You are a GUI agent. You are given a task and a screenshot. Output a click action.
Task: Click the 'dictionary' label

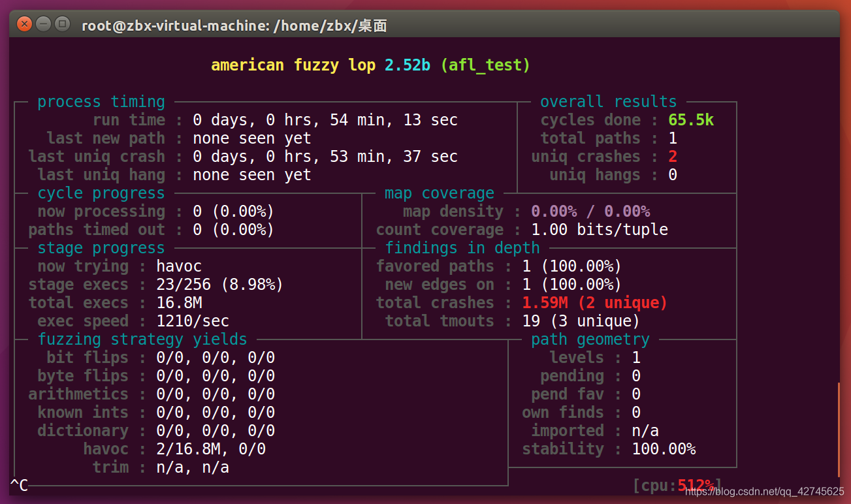click(x=83, y=431)
